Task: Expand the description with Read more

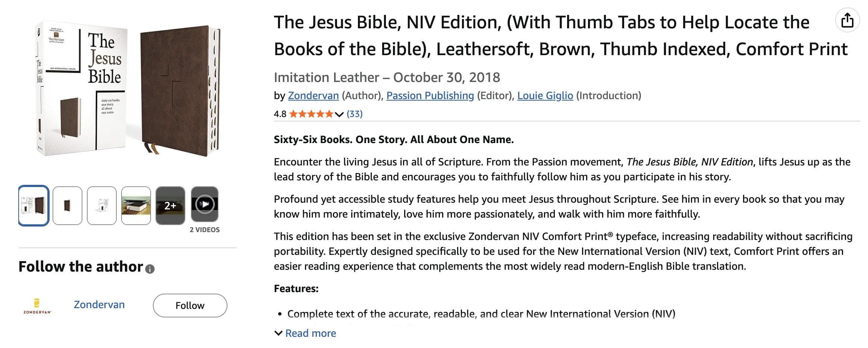Action: tap(310, 333)
